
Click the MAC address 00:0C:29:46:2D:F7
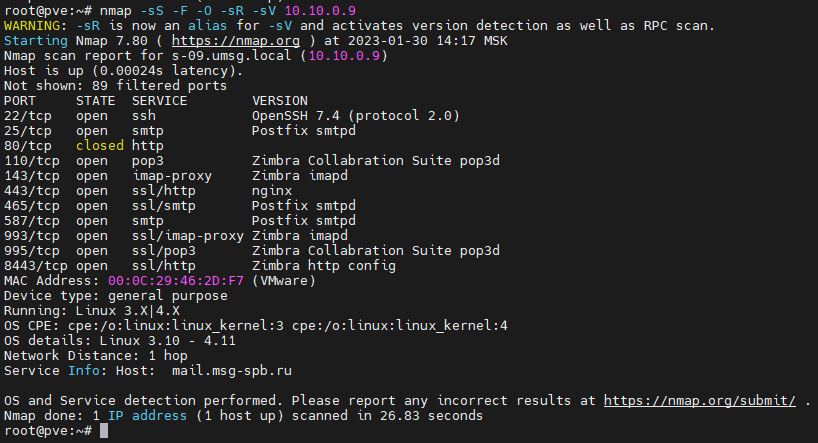(175, 281)
